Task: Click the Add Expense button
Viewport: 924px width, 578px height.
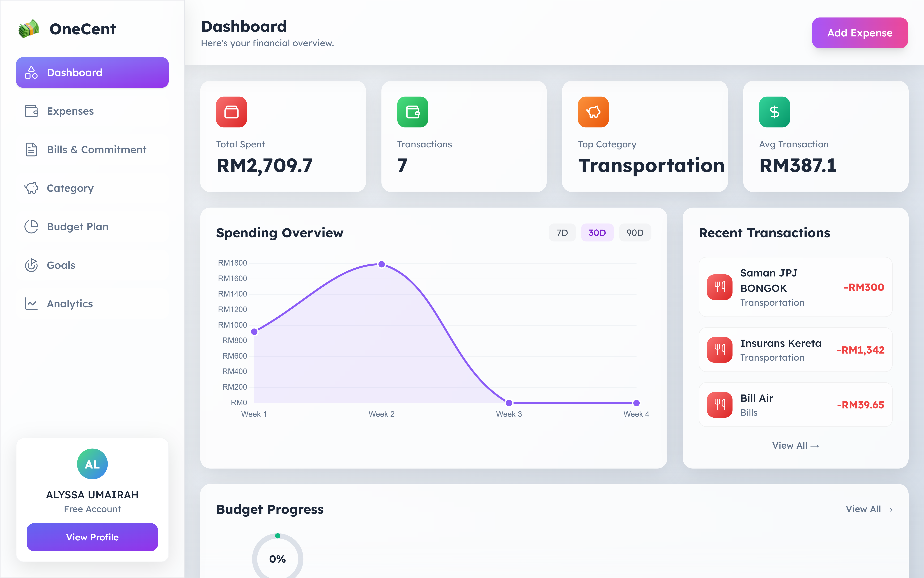Action: [860, 33]
